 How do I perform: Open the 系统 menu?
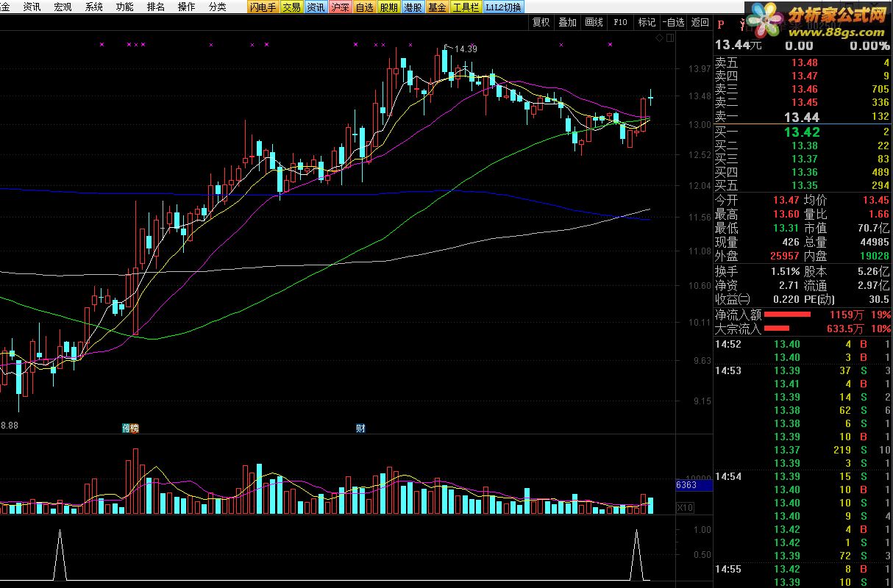tap(94, 7)
